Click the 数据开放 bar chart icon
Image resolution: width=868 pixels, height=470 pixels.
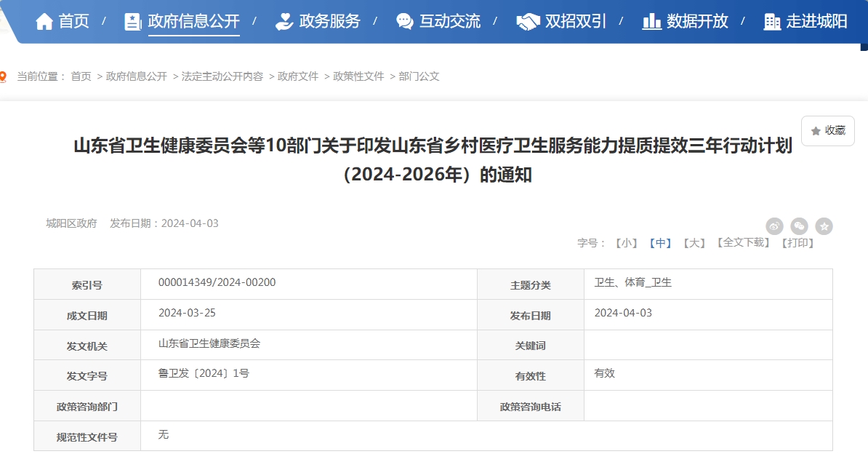pos(651,22)
